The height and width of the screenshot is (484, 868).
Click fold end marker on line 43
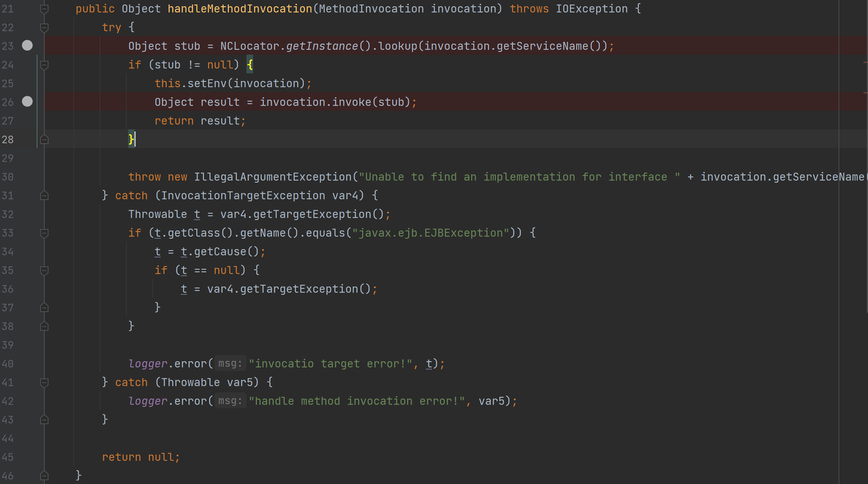pos(44,420)
